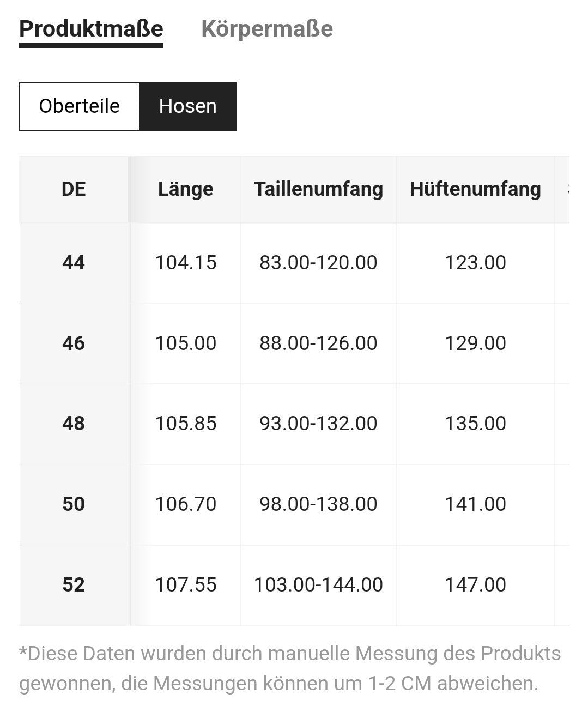Click hip value 147.00

[x=475, y=585]
